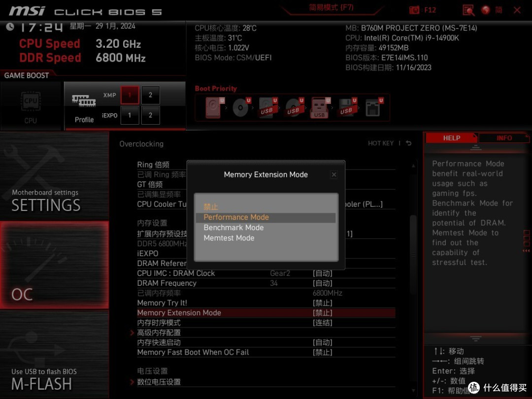The width and height of the screenshot is (532, 399).
Task: Open the M-FLASH section
Action: (x=54, y=354)
